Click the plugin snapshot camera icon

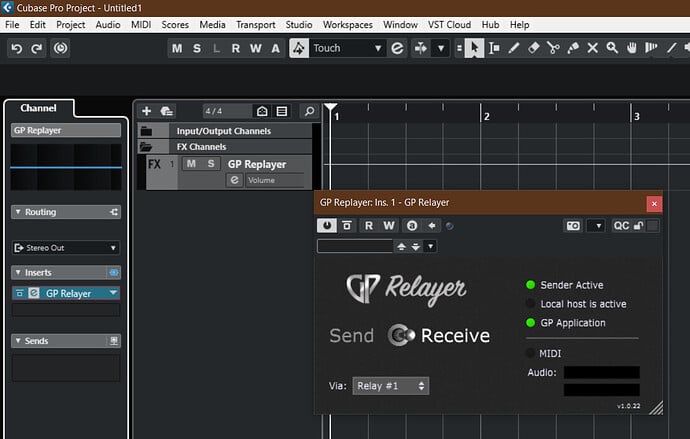coord(573,226)
